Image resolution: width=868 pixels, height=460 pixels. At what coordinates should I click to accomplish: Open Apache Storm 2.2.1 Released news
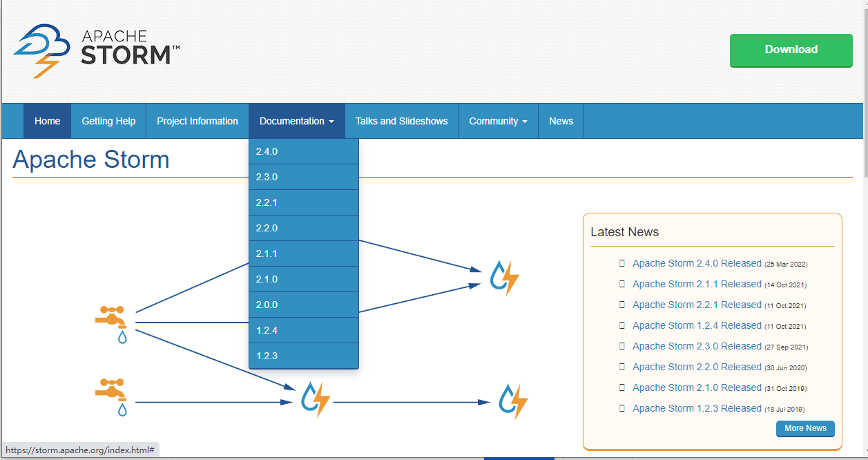[x=697, y=305]
